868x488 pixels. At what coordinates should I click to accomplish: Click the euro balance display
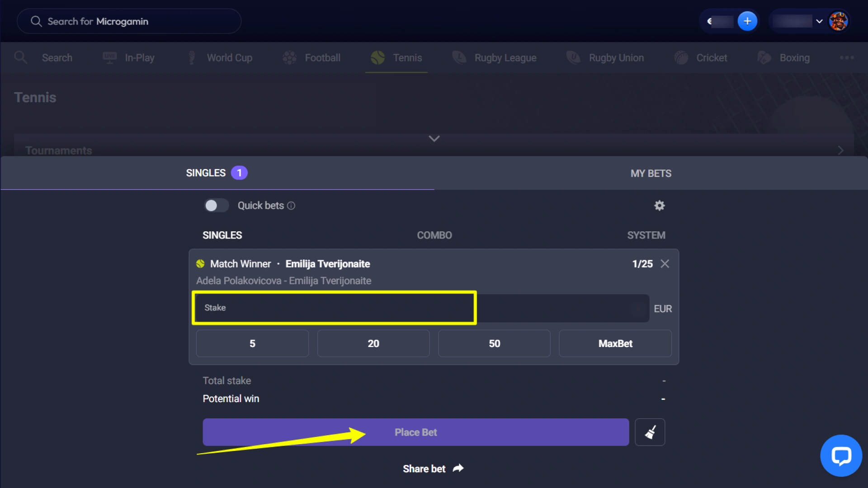[720, 21]
